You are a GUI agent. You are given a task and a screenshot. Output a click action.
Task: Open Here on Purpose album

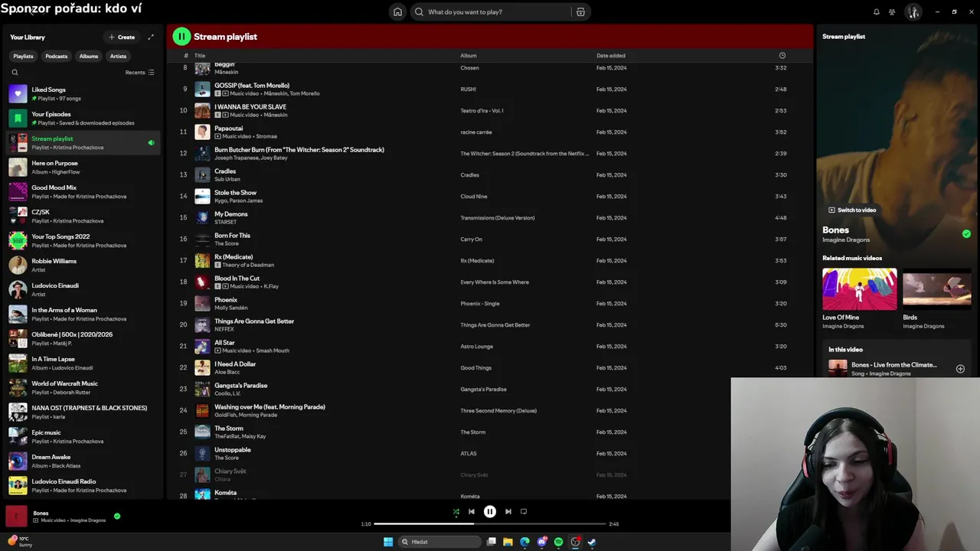coord(83,167)
